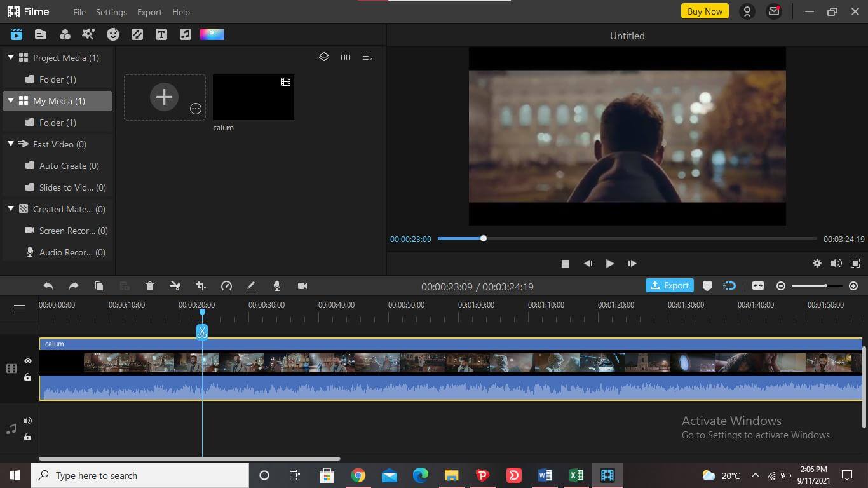
Task: Open the user account icon
Action: coord(747,11)
